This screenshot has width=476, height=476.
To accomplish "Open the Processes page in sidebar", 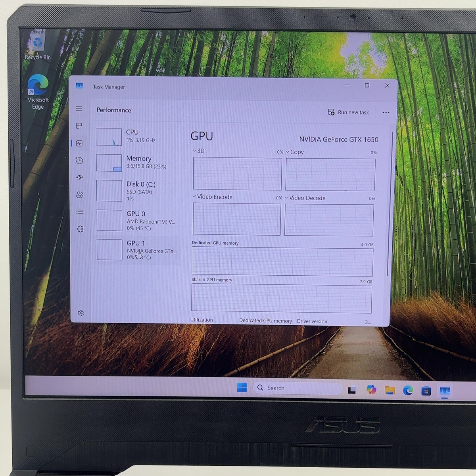I will coord(79,126).
